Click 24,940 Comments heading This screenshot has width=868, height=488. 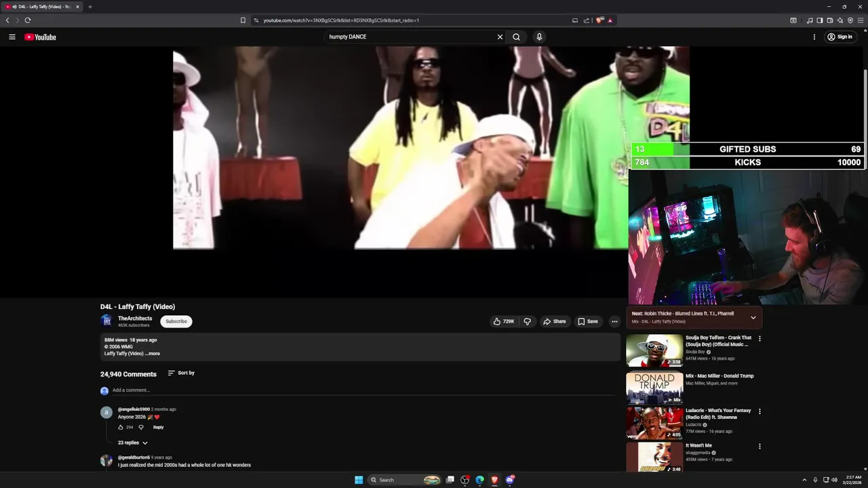coord(128,374)
